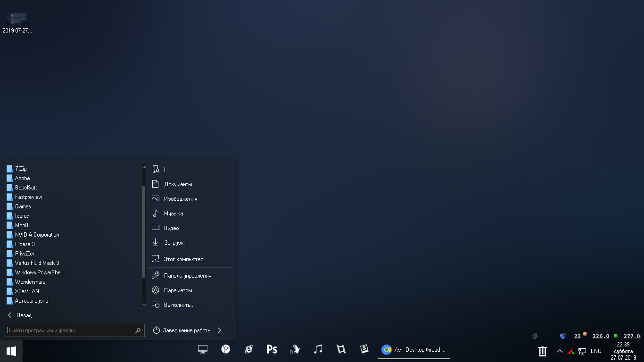The width and height of the screenshot is (644, 362).
Task: Click the monitor icon on the taskbar
Action: click(203, 349)
